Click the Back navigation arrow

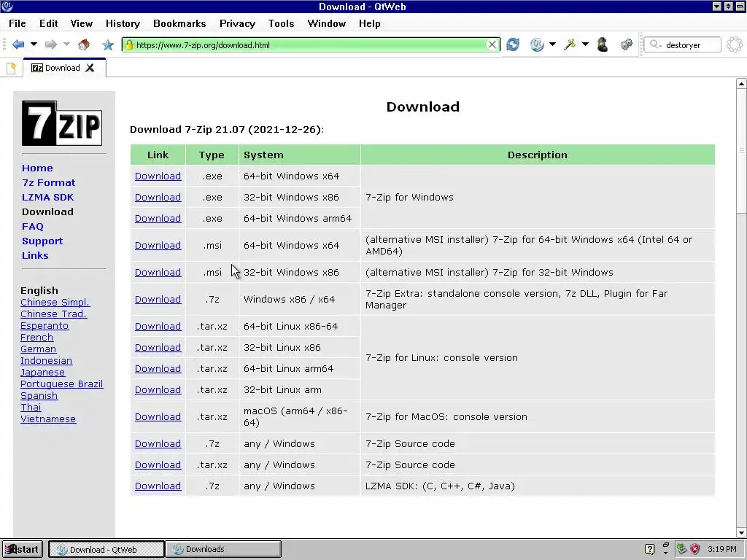pyautogui.click(x=18, y=44)
